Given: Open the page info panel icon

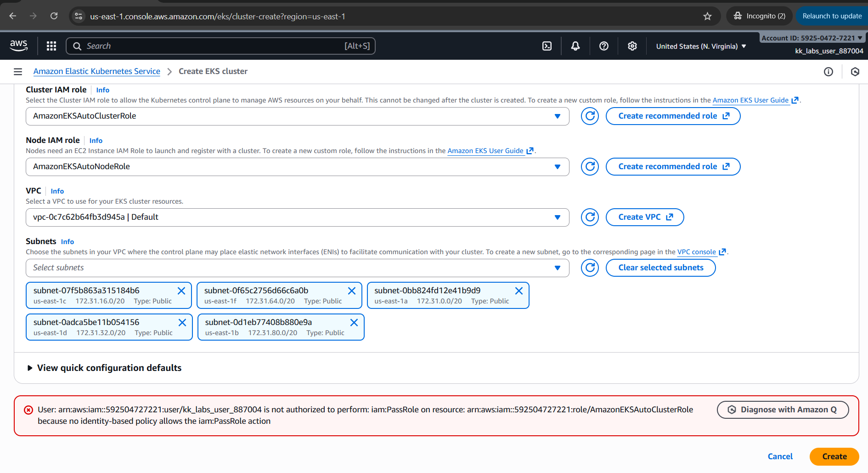Looking at the screenshot, I should [829, 72].
